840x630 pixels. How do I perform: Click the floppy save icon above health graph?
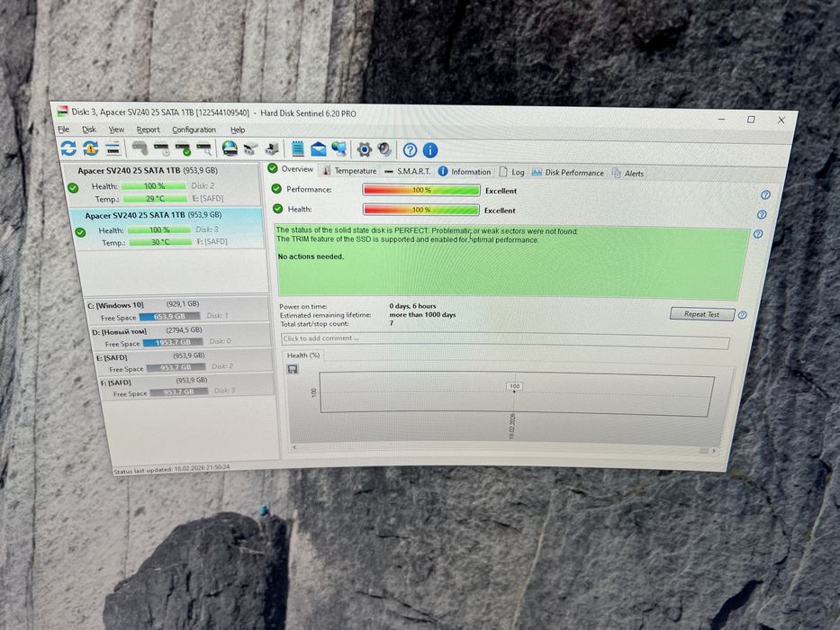tap(293, 369)
